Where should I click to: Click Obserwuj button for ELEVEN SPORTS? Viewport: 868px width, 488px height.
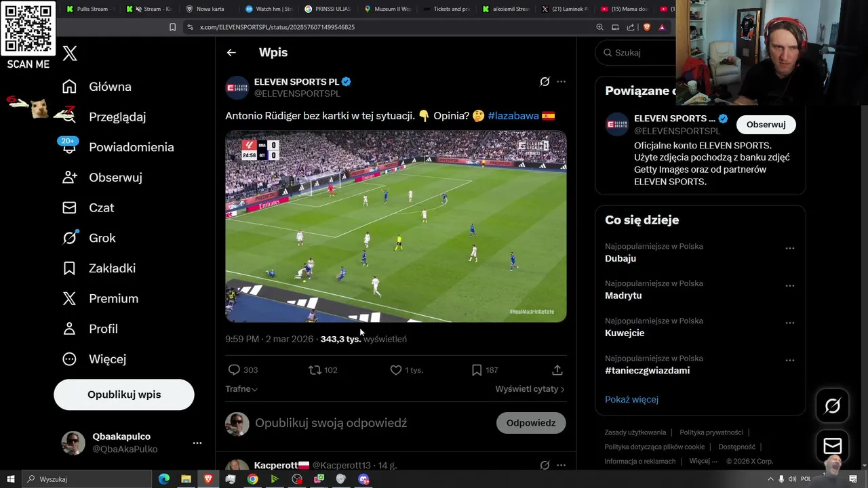766,125
